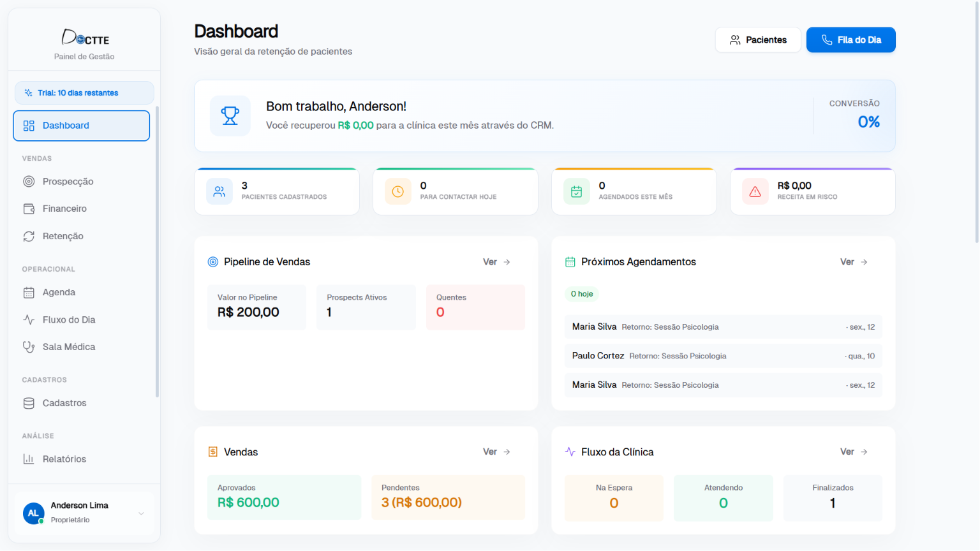
Task: Click the DOCTTE logo at top of sidebar
Action: [x=85, y=38]
